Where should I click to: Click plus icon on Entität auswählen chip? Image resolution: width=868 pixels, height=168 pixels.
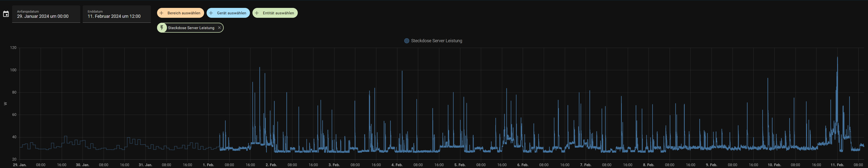[x=257, y=13]
